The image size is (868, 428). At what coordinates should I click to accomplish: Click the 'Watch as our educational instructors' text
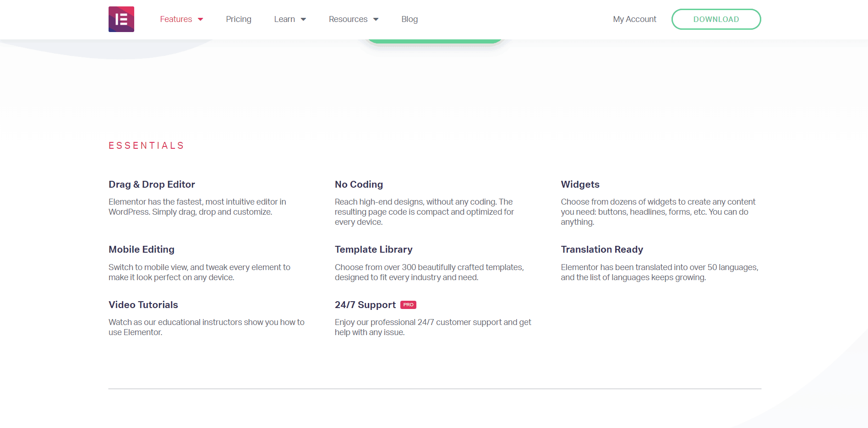(206, 327)
